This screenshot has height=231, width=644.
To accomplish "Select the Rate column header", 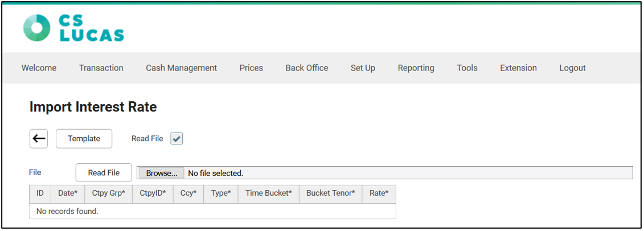I will pos(379,193).
